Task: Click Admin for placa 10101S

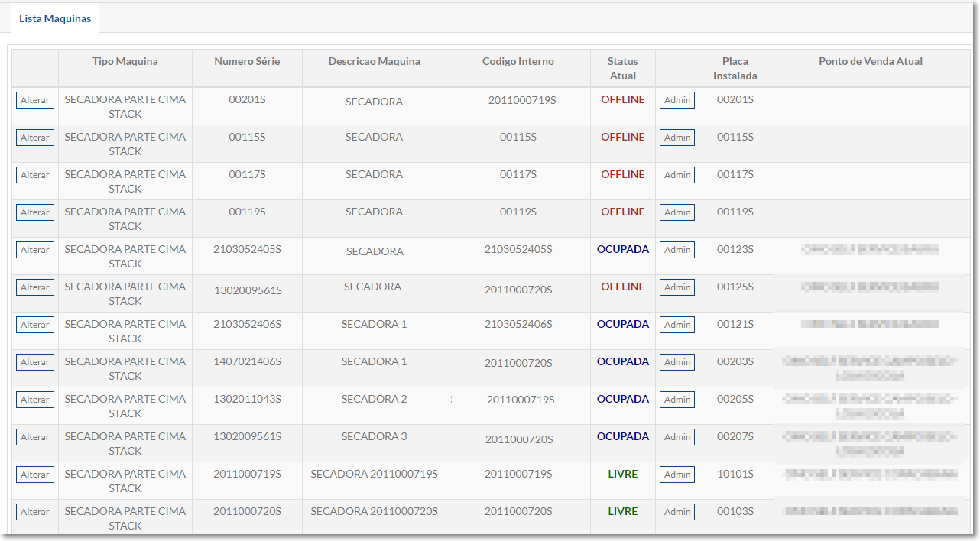Action: pos(677,475)
